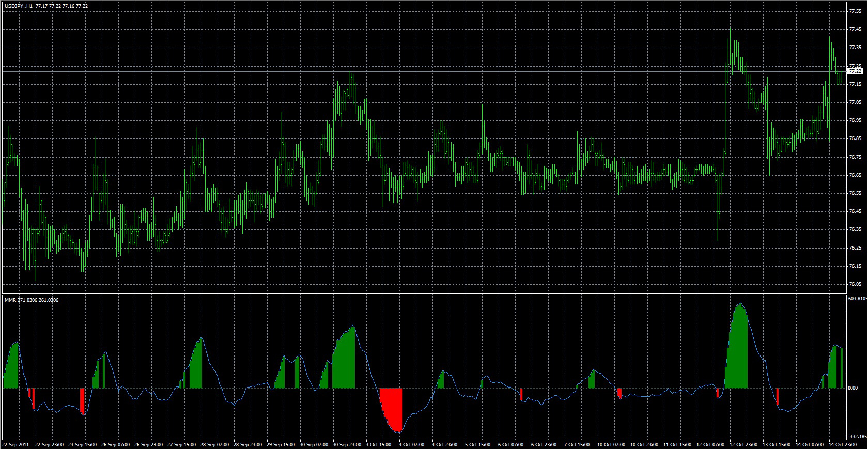
Task: Click the indicator zero level label 0.00
Action: 853,388
